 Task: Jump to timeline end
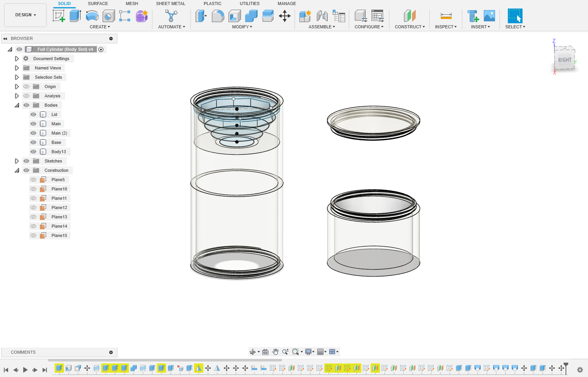coord(45,370)
